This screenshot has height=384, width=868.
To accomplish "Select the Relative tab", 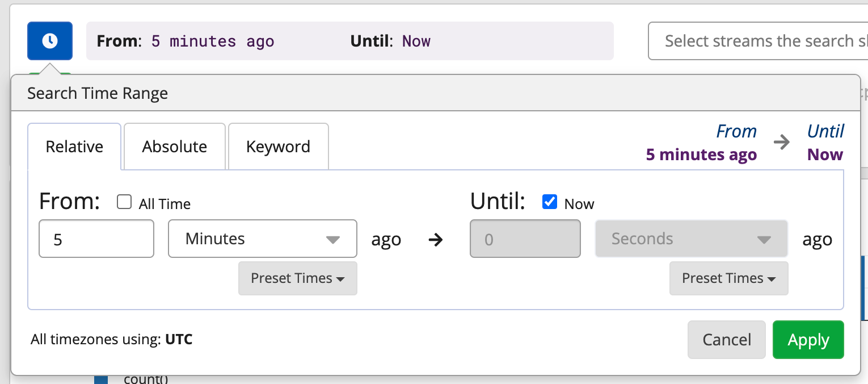I will tap(74, 147).
